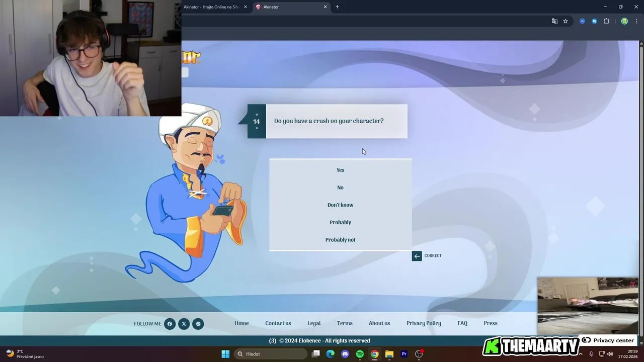Open the FAQ footer link
Screen dimensions: 644x362
[462, 323]
